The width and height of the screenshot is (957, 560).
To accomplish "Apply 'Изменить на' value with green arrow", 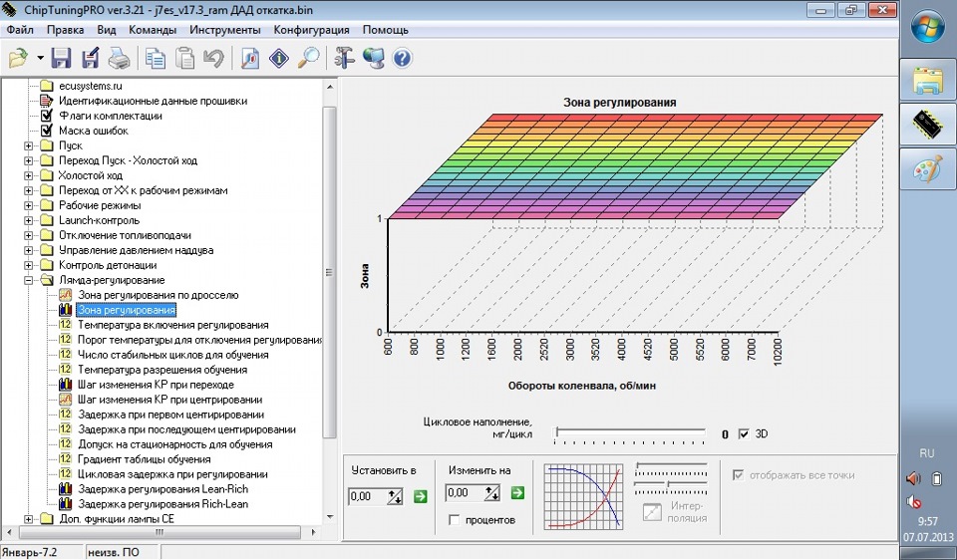I will pos(517,492).
